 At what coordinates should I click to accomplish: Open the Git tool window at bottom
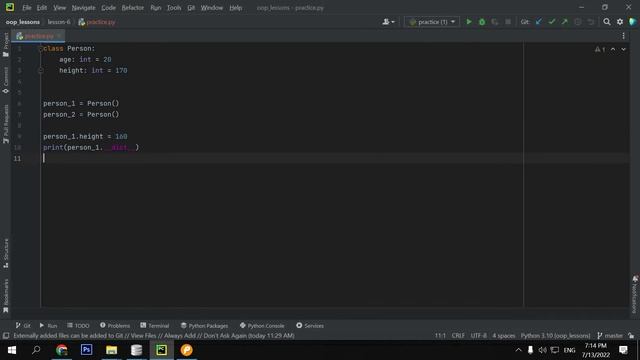[x=23, y=325]
